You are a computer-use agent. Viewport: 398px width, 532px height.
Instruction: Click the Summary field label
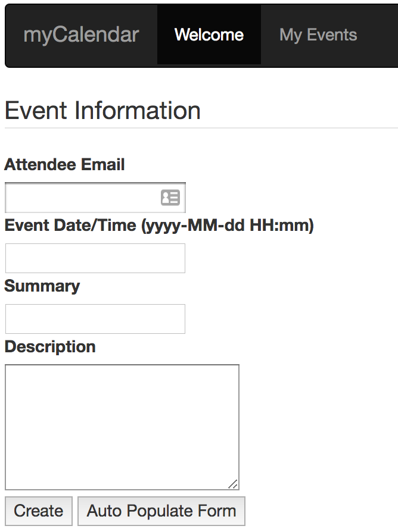coord(42,286)
